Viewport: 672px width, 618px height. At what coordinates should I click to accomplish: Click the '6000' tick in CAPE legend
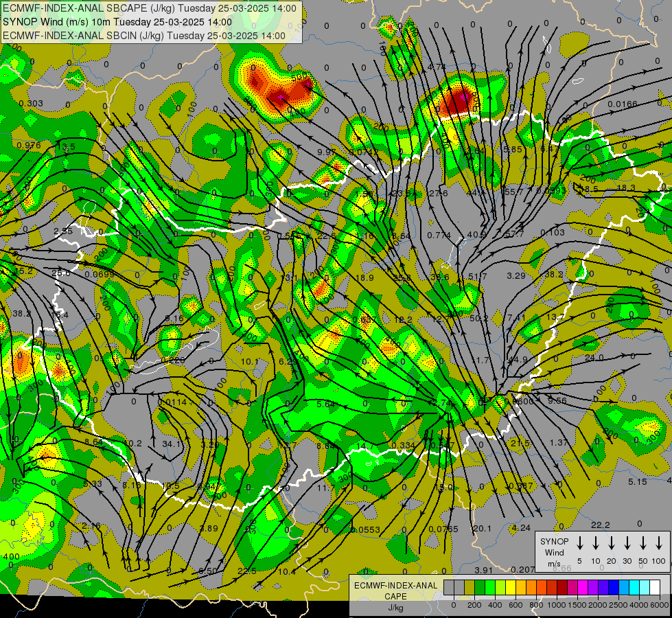(660, 605)
